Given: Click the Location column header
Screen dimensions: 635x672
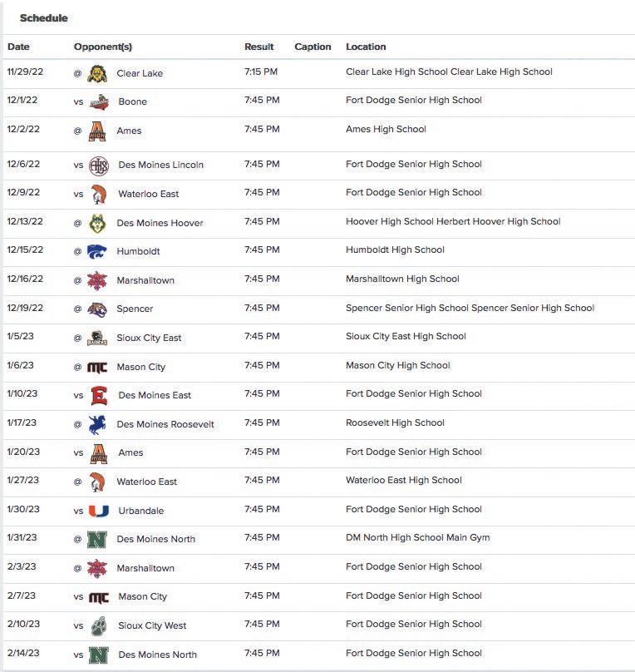Looking at the screenshot, I should [x=366, y=47].
